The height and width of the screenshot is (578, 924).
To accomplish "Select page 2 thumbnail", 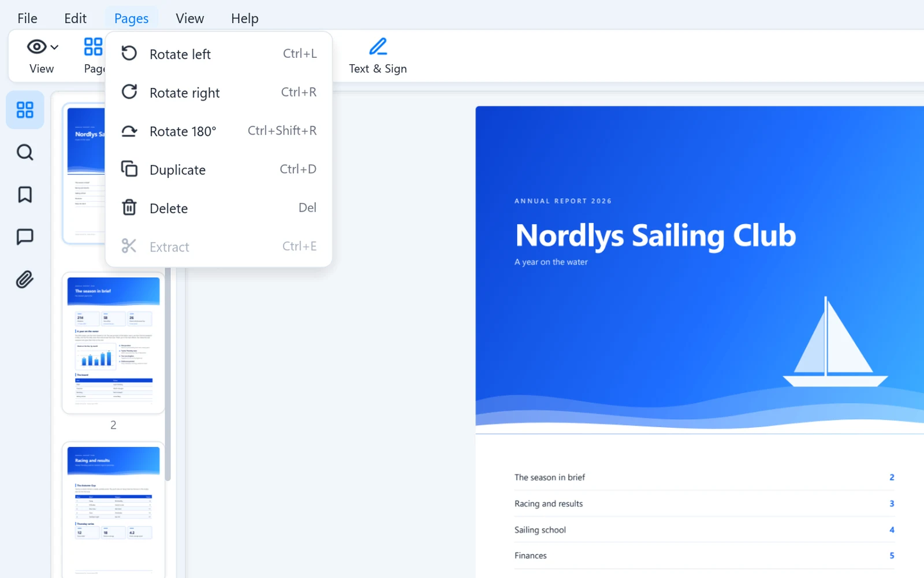I will (113, 343).
